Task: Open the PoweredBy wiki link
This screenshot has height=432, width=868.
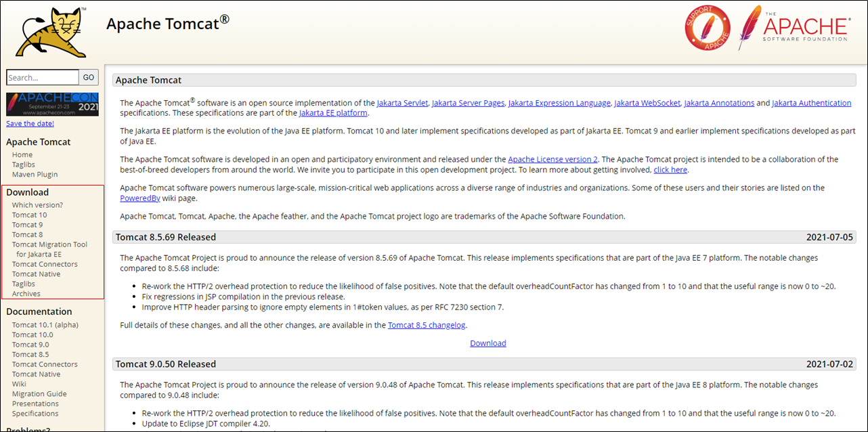Action: 140,198
